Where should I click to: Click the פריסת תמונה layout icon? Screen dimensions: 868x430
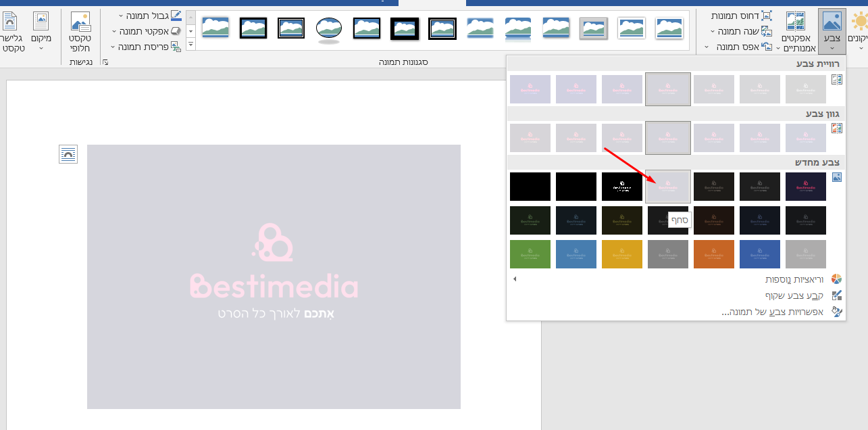pyautogui.click(x=176, y=47)
